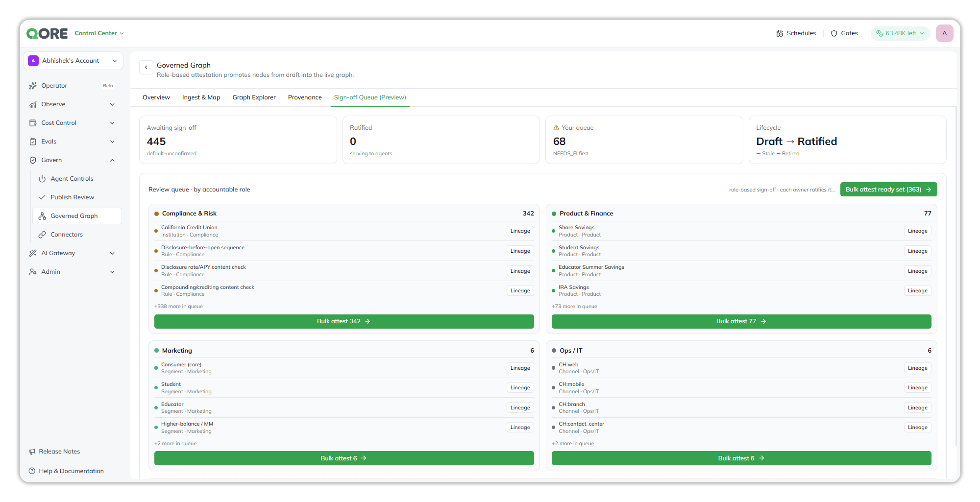Click the AI Gateway wand icon

pyautogui.click(x=33, y=253)
